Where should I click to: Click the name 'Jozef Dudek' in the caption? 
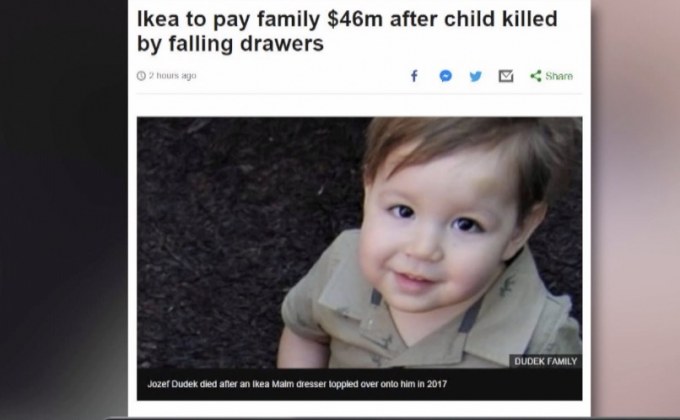(x=173, y=384)
